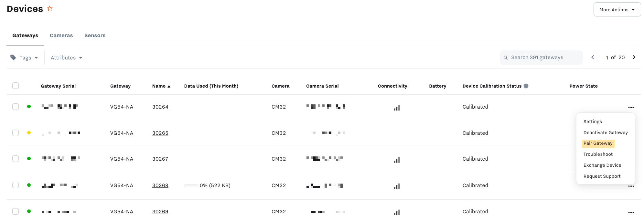Go to the next page of gateways
The width and height of the screenshot is (644, 223).
(634, 58)
